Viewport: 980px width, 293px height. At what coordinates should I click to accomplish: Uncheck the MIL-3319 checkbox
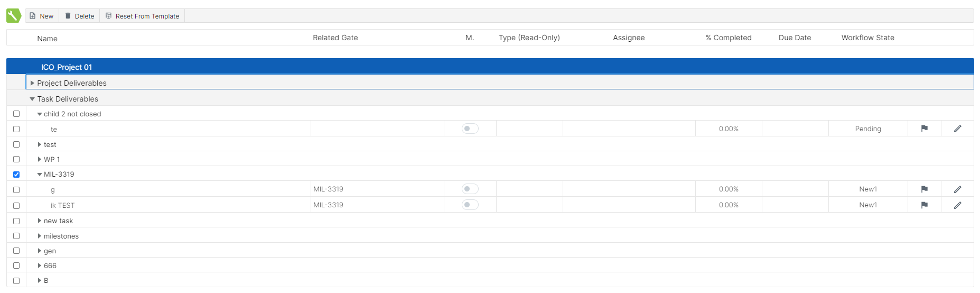point(16,175)
